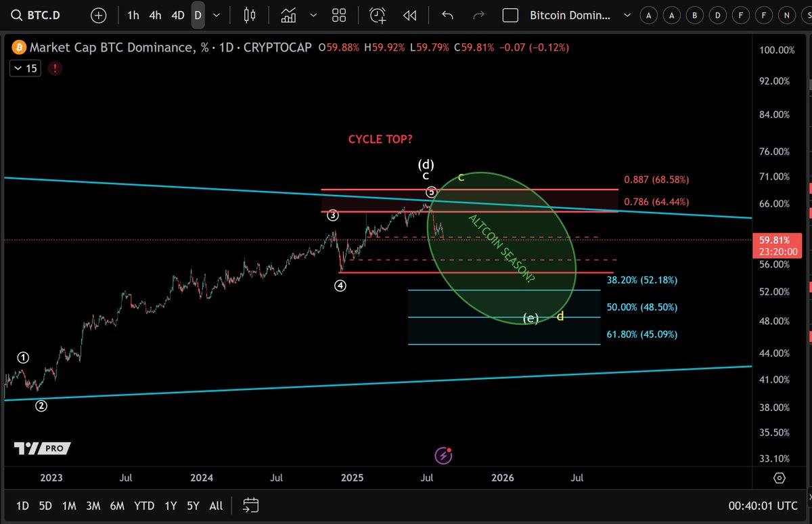Click the 38.20% (52.18%) retracement label
Viewport: 812px width, 524px height.
642,280
